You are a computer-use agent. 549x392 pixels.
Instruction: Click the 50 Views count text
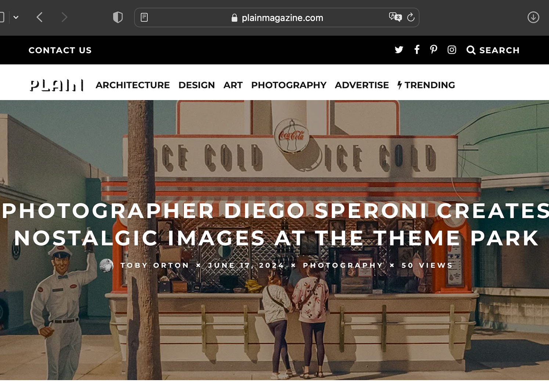(427, 265)
